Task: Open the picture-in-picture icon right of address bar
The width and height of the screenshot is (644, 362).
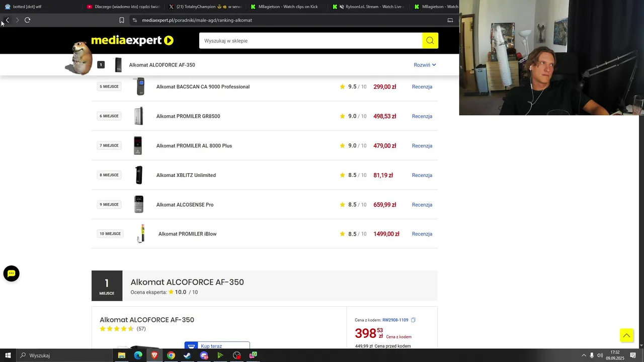Action: (450, 20)
